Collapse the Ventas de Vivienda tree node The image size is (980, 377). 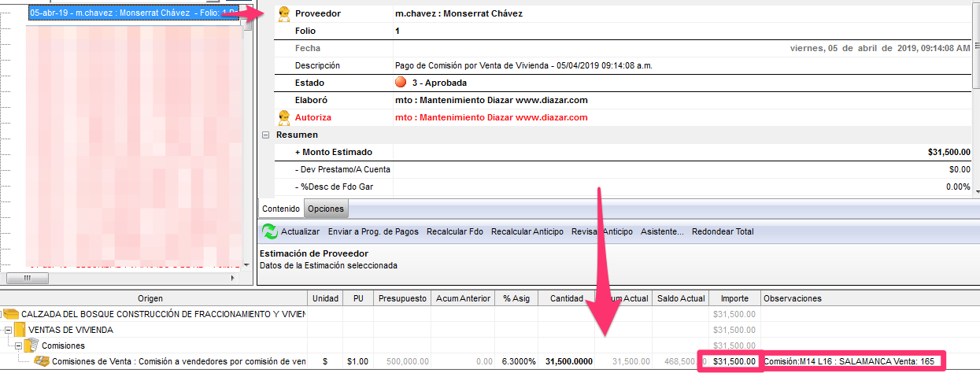(x=7, y=330)
